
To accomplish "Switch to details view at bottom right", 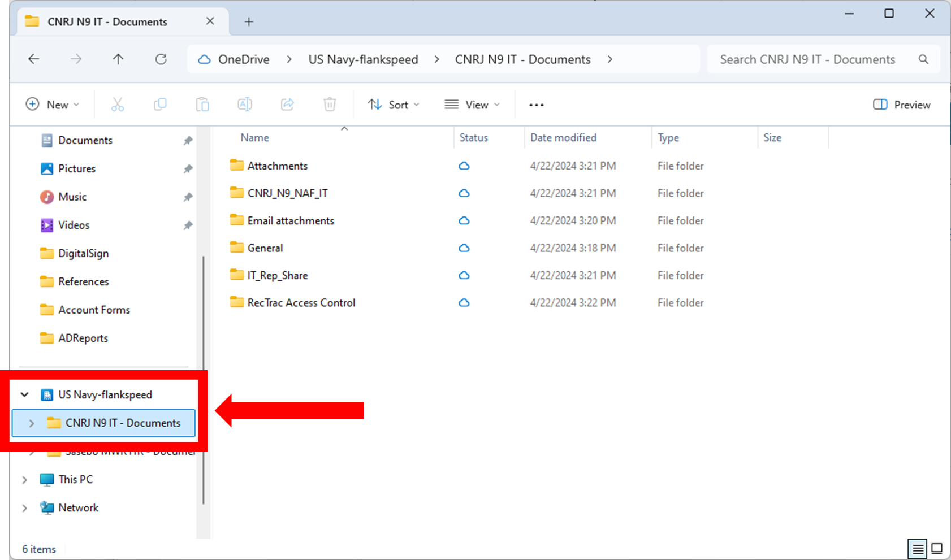I will point(918,548).
